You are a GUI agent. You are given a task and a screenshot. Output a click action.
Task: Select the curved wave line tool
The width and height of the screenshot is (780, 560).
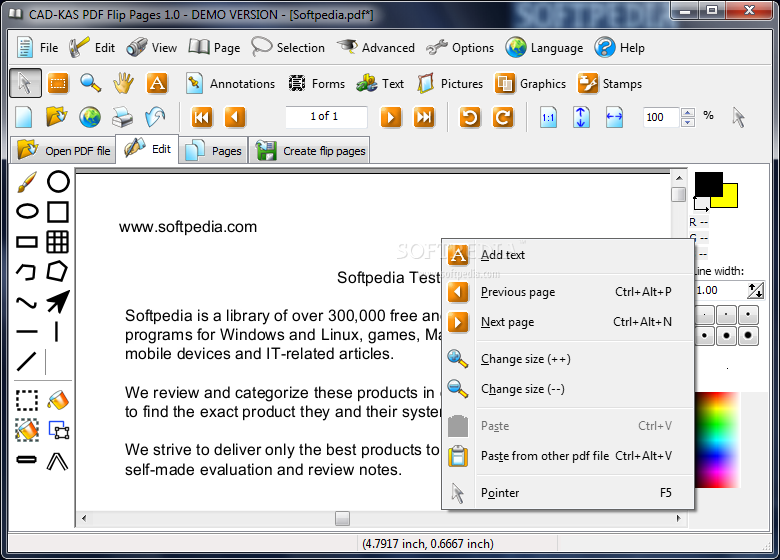click(26, 302)
